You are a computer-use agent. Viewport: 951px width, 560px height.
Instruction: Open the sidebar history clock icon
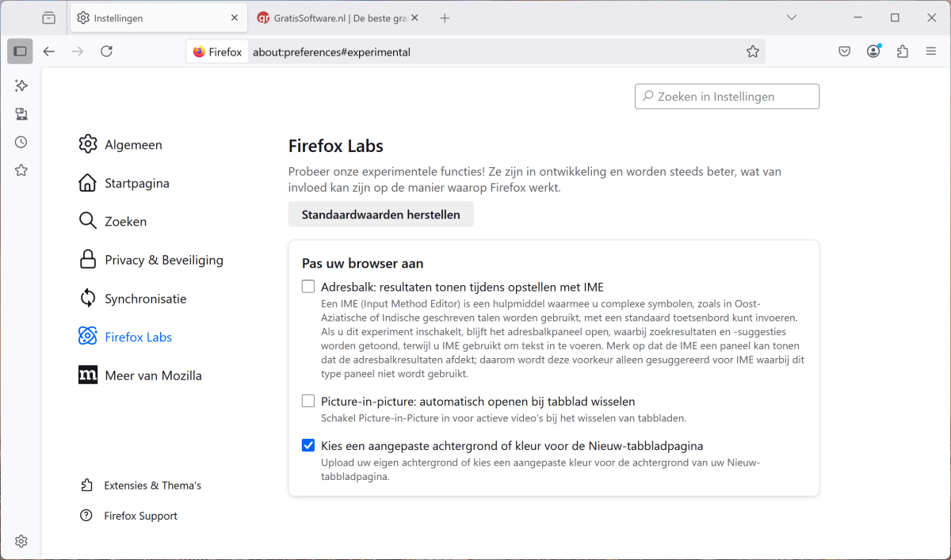coord(21,142)
